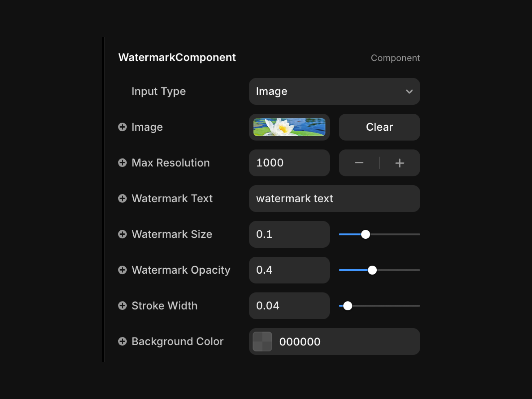
Task: Click the plus icon beside Max Resolution
Action: [122, 163]
